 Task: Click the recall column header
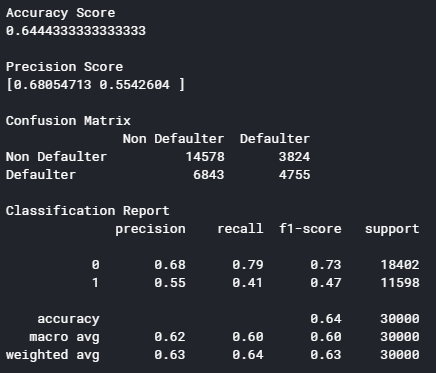tap(240, 229)
